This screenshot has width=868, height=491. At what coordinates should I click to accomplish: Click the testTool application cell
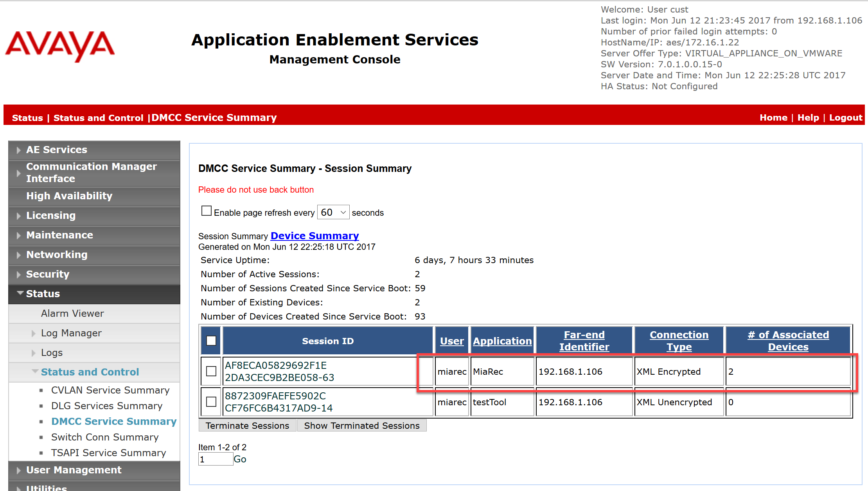[502, 402]
